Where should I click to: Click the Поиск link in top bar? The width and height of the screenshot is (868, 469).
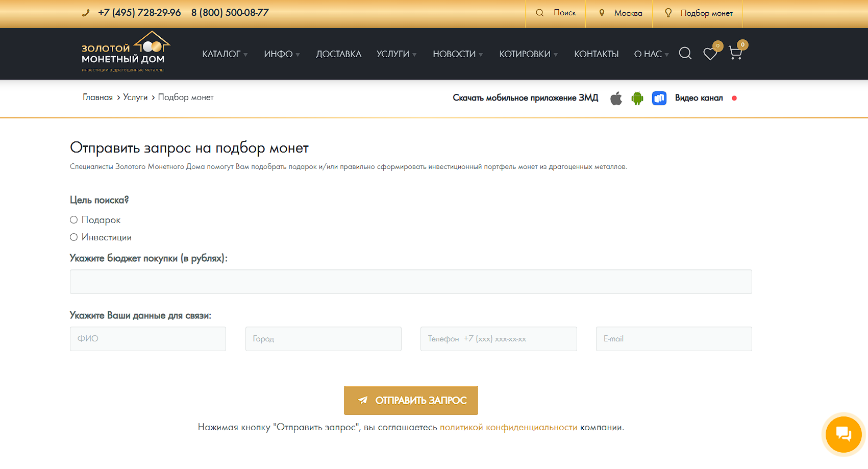pyautogui.click(x=564, y=13)
